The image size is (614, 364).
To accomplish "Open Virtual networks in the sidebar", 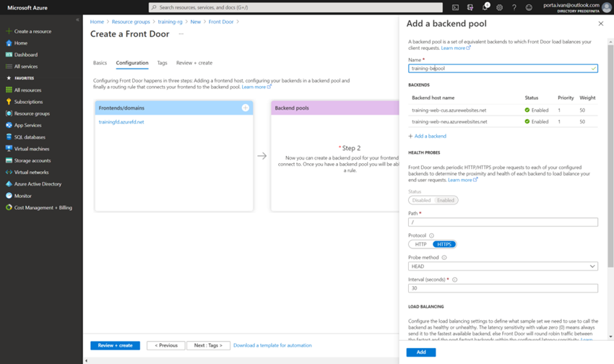I will (x=31, y=172).
